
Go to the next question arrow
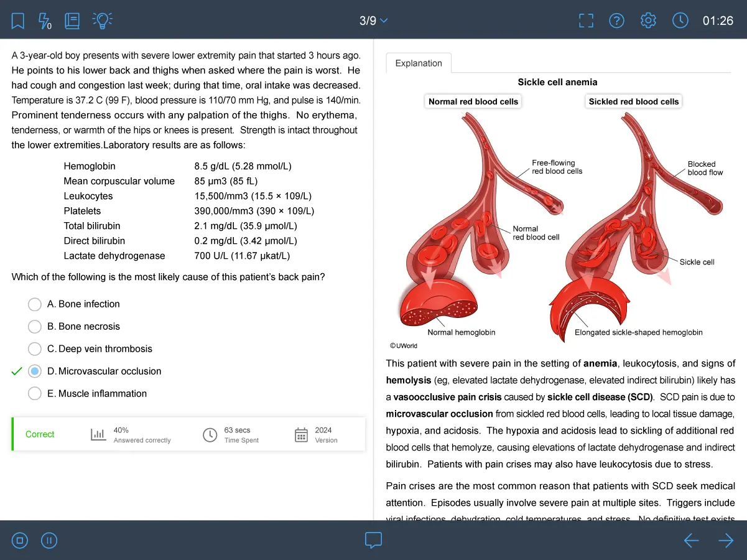point(726,541)
